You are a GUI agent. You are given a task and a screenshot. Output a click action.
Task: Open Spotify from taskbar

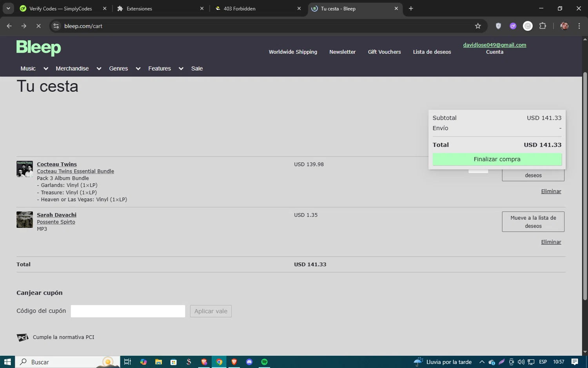coord(264,362)
